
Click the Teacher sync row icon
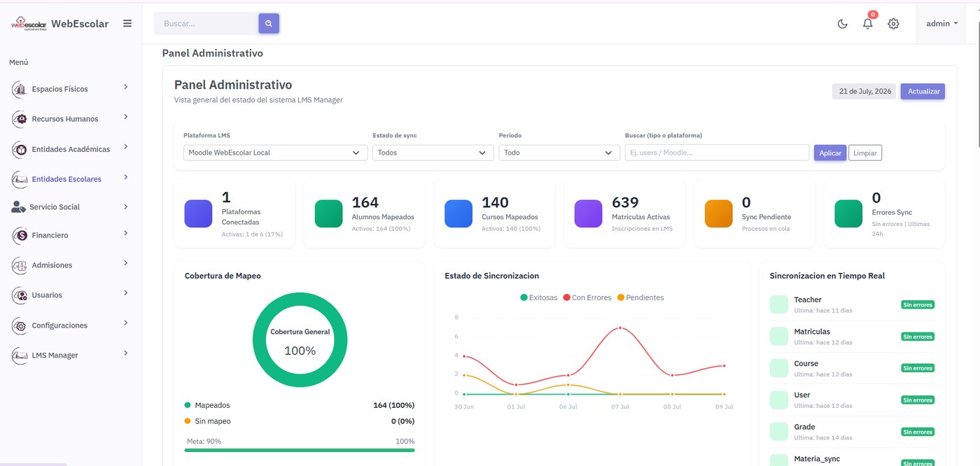(x=779, y=304)
